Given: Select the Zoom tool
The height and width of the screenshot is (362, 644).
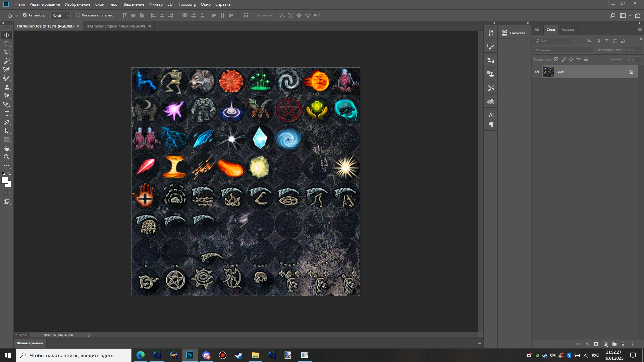Looking at the screenshot, I should click(7, 157).
